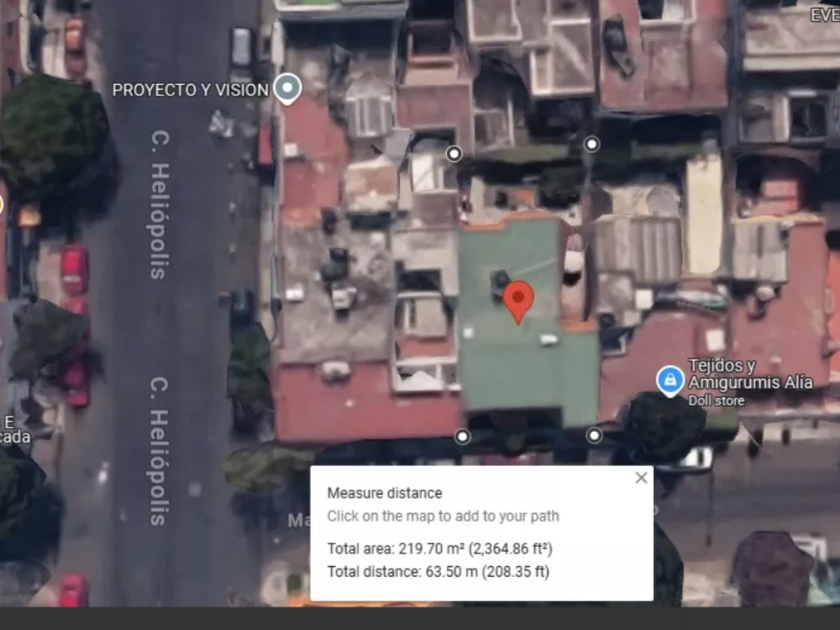Open the PROYECTO Y VISION place label

[190, 90]
